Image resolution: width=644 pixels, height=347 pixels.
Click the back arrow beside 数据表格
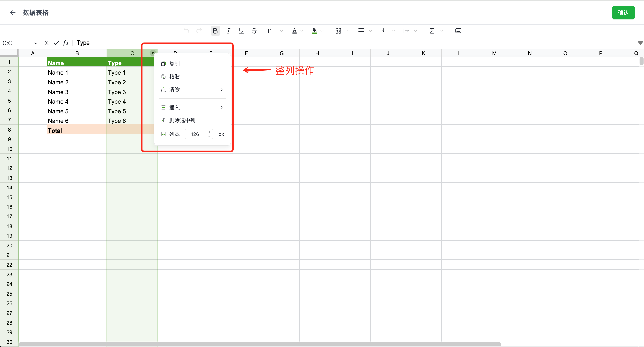click(x=13, y=13)
